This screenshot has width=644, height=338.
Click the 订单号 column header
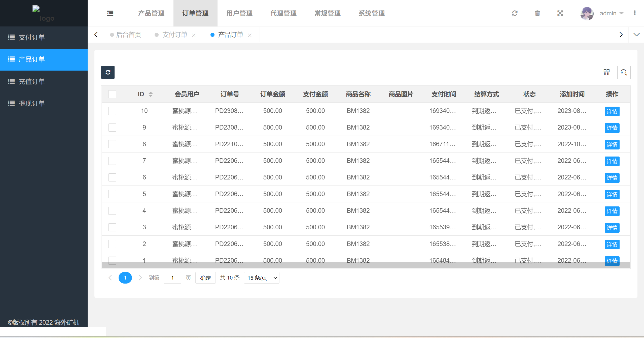230,94
